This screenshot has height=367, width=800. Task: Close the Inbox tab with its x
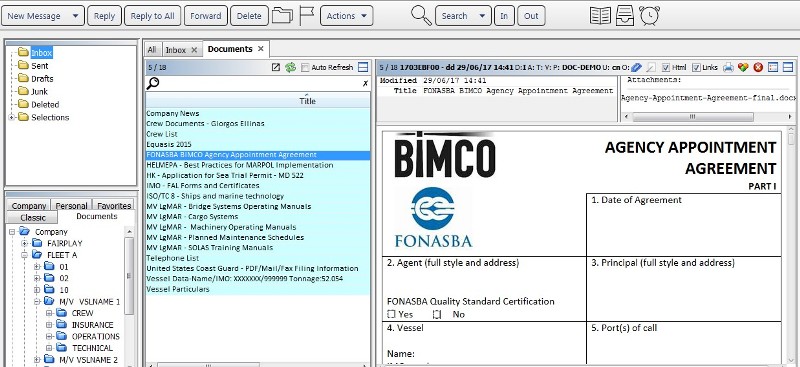tap(194, 50)
